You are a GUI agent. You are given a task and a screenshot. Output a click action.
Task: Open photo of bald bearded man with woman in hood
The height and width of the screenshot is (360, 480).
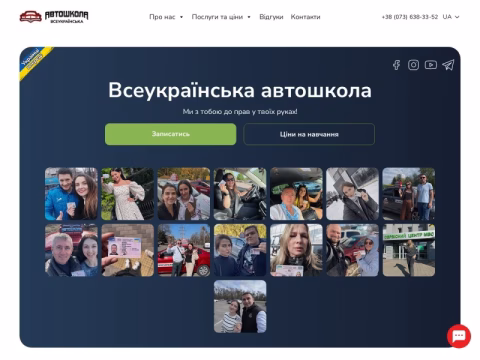[x=352, y=250]
